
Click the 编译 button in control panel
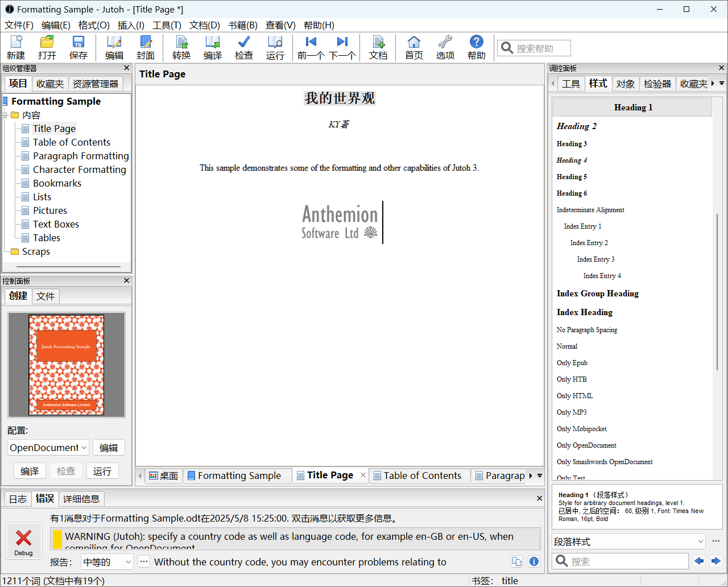pyautogui.click(x=30, y=471)
